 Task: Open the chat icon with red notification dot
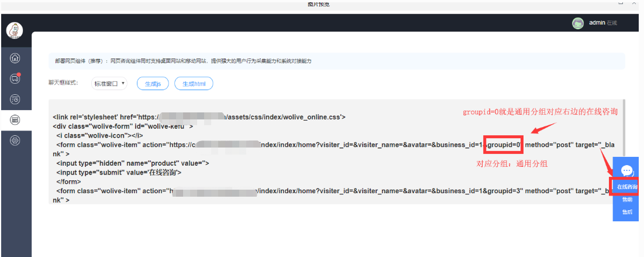[15, 78]
